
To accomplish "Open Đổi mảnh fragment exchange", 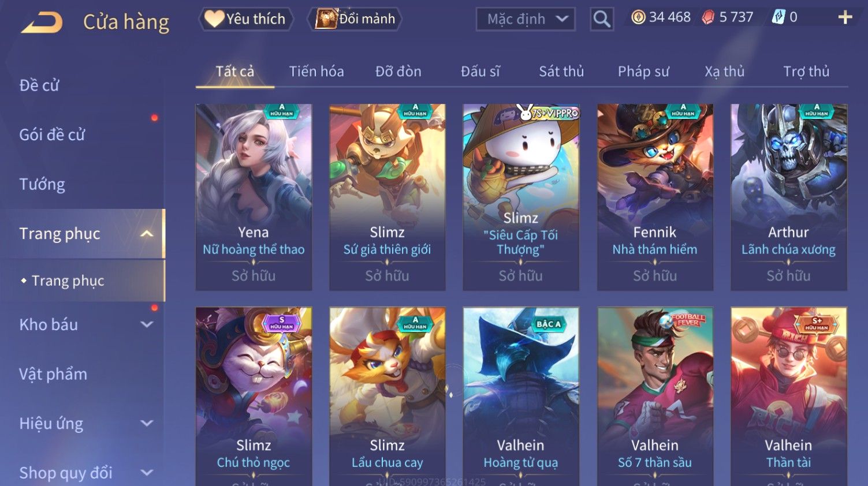I will 356,19.
